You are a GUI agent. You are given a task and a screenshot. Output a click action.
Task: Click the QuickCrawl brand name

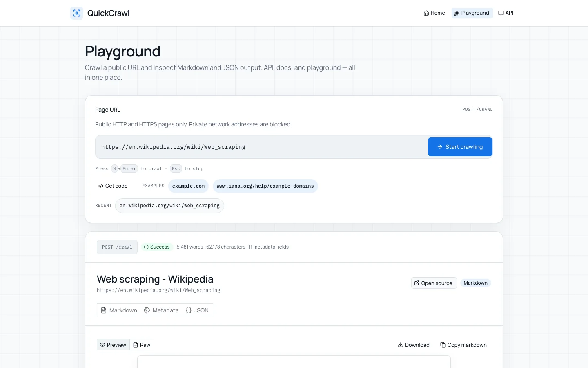coord(108,13)
